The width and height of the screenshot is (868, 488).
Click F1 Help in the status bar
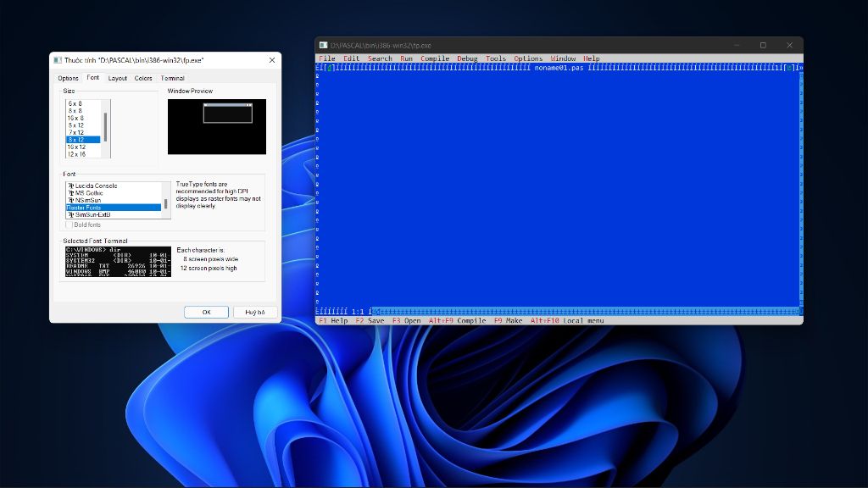coord(333,321)
